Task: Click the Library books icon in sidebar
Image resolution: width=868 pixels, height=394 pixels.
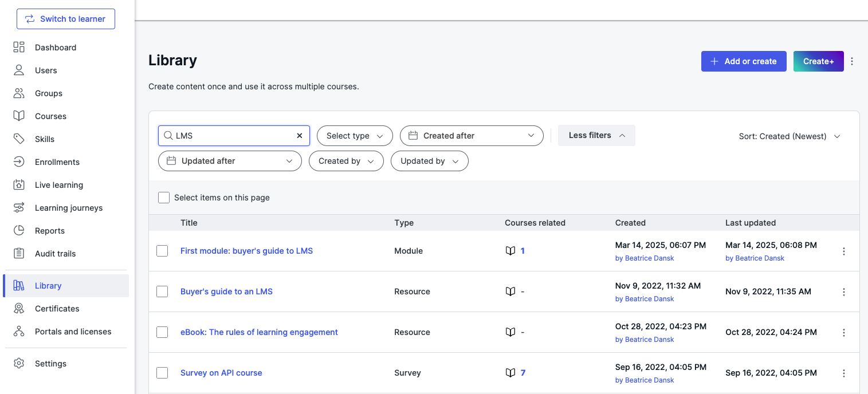Action: click(19, 285)
